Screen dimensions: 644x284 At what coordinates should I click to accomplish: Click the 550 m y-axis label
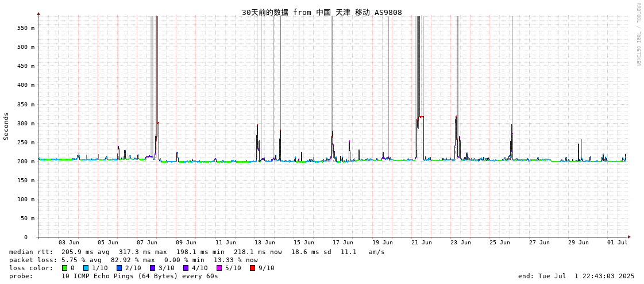(26, 28)
